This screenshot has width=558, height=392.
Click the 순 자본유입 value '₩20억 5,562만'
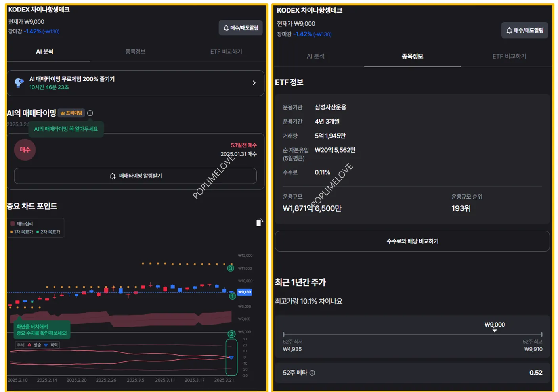tap(335, 150)
